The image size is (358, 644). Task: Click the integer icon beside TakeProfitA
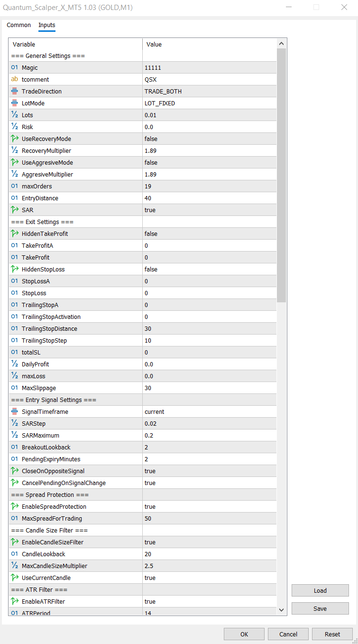[x=14, y=246]
